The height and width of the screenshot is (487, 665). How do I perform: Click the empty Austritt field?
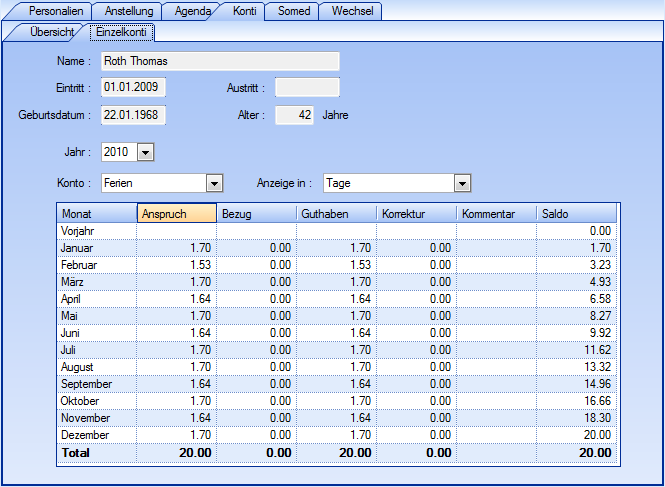coord(307,88)
